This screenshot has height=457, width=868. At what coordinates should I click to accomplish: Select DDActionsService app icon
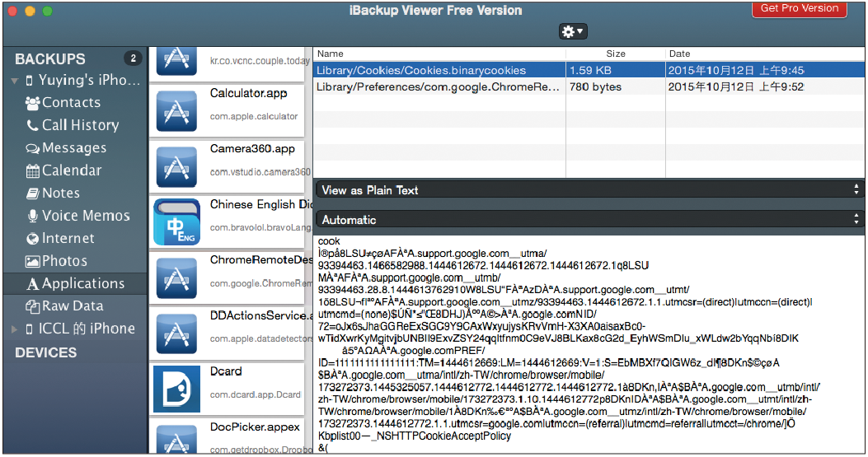[x=176, y=333]
